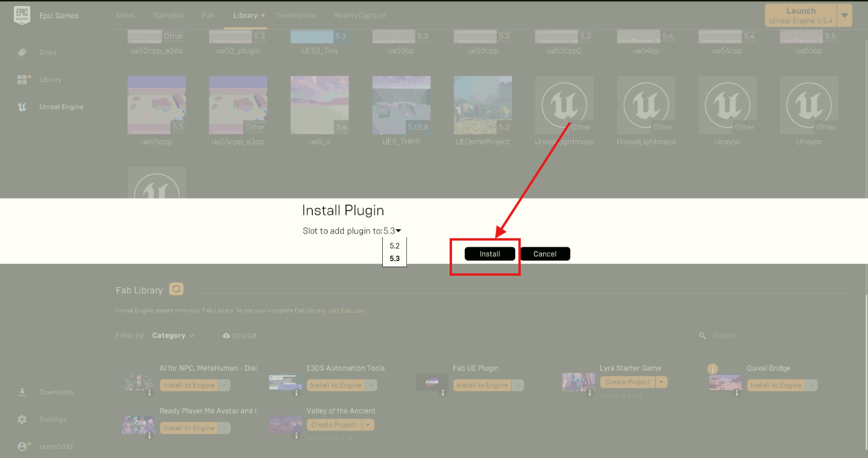Open the Twinmotion tab

pyautogui.click(x=296, y=15)
